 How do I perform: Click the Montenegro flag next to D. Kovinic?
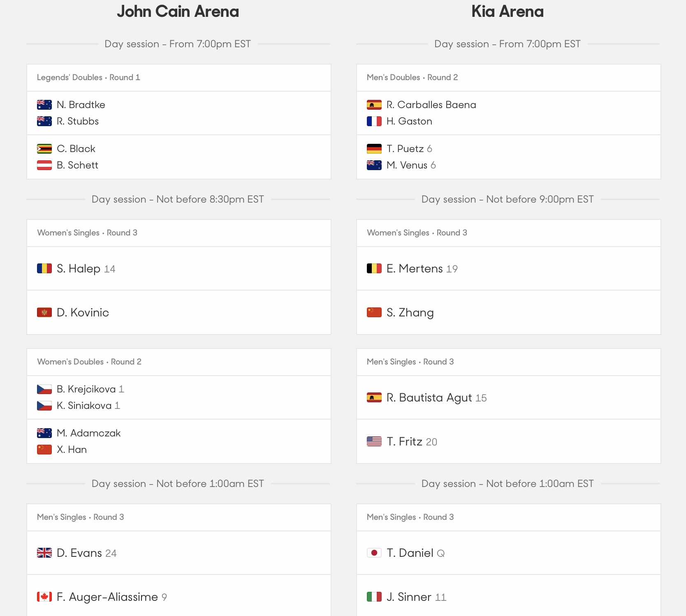point(44,312)
